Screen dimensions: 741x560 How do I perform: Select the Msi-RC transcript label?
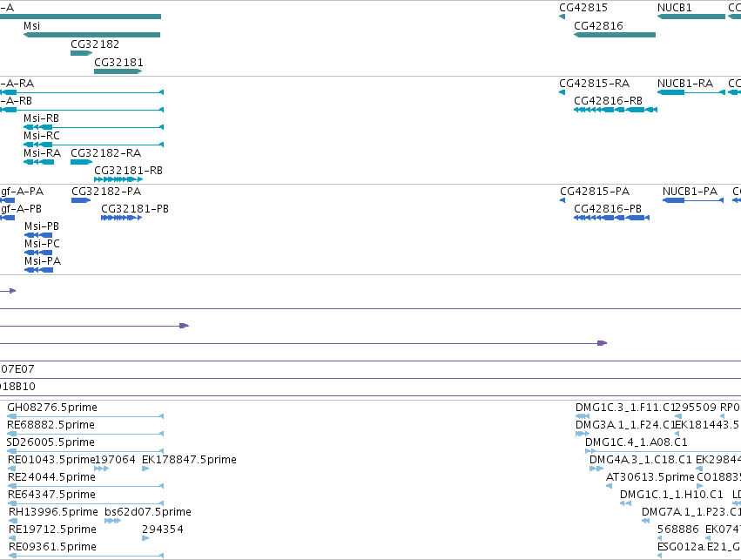point(42,136)
